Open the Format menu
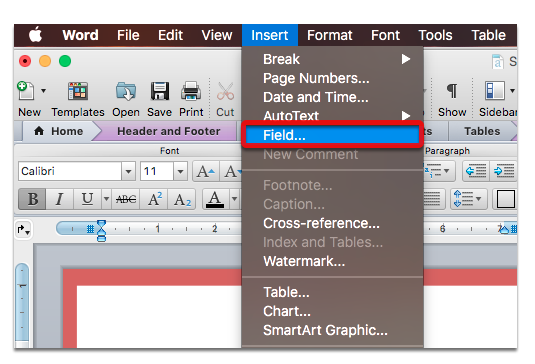535x364 pixels. click(330, 35)
